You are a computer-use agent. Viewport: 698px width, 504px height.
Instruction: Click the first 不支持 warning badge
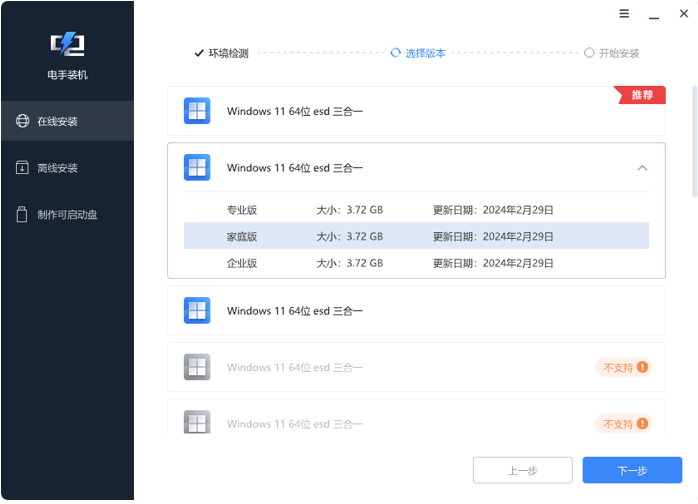pyautogui.click(x=624, y=367)
